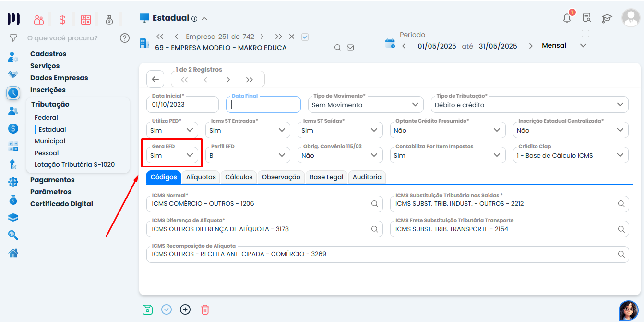Click the help question mark icon
This screenshot has width=644, height=322.
tap(125, 38)
